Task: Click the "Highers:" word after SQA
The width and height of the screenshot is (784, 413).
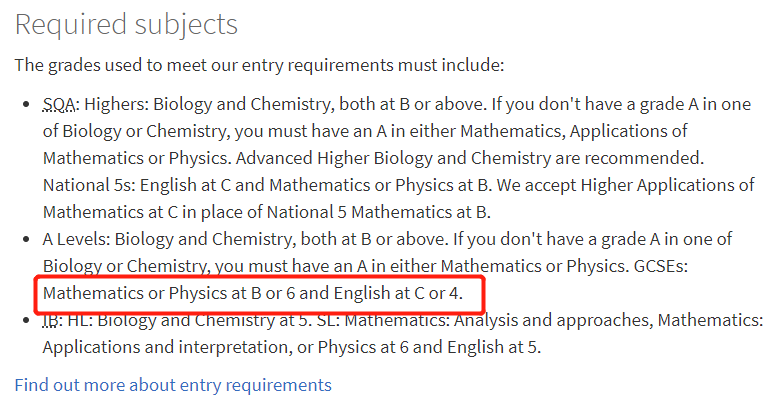Action: pyautogui.click(x=116, y=104)
